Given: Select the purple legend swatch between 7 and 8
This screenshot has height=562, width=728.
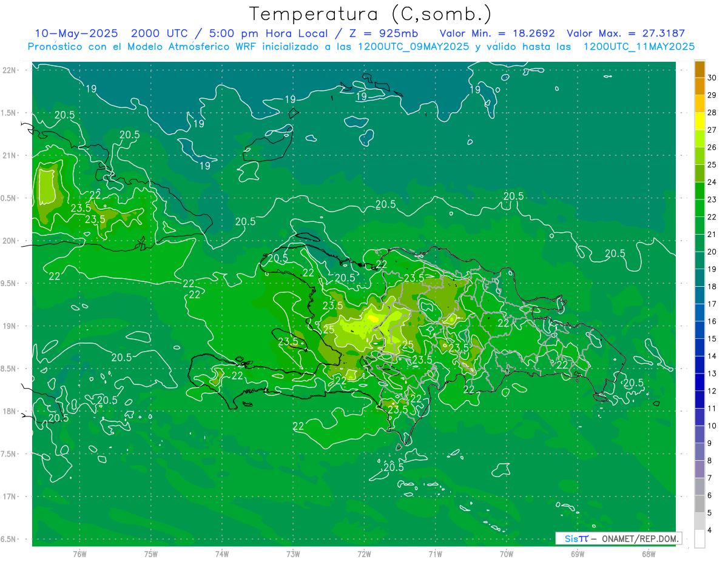Looking at the screenshot, I should pyautogui.click(x=699, y=469).
